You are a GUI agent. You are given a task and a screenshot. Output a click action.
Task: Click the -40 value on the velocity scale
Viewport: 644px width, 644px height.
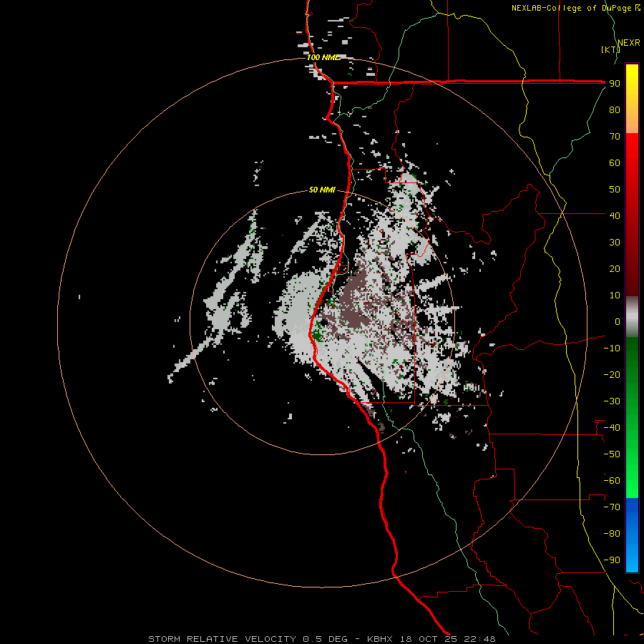click(x=612, y=428)
